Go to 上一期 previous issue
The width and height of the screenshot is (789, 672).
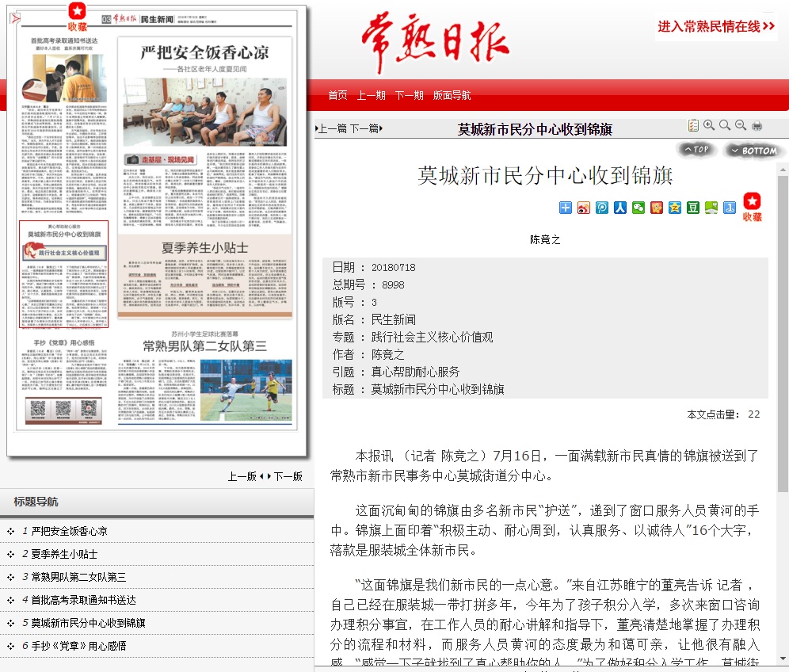tap(371, 95)
